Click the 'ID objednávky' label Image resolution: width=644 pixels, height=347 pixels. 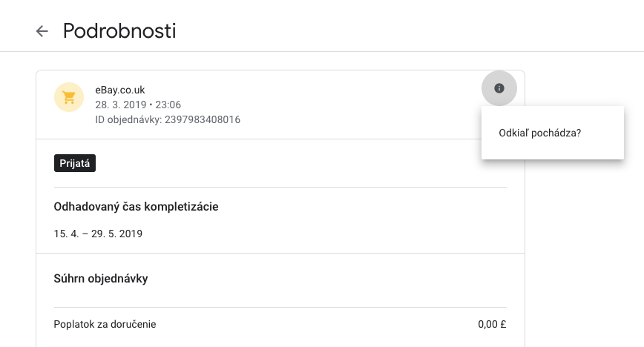(128, 119)
